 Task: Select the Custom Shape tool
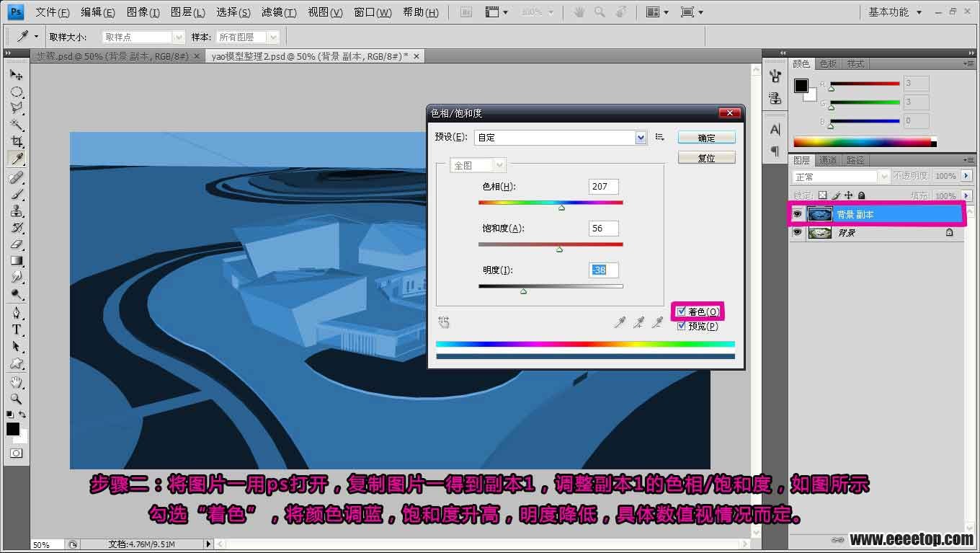click(16, 363)
